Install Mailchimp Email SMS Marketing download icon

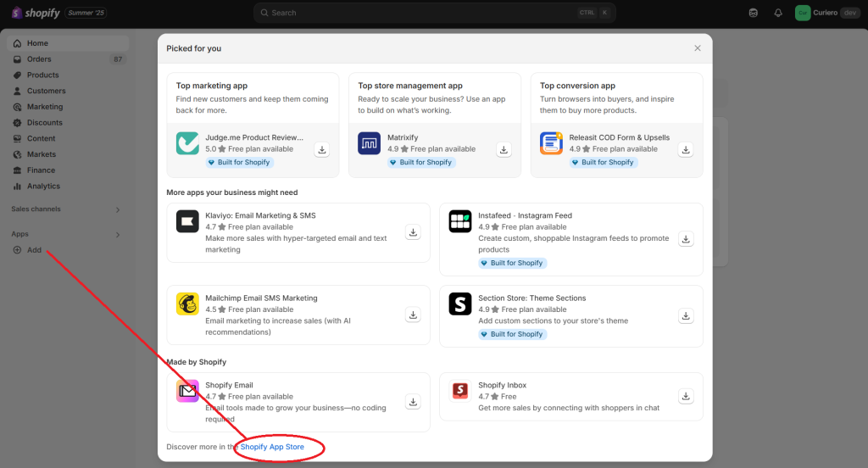(413, 315)
